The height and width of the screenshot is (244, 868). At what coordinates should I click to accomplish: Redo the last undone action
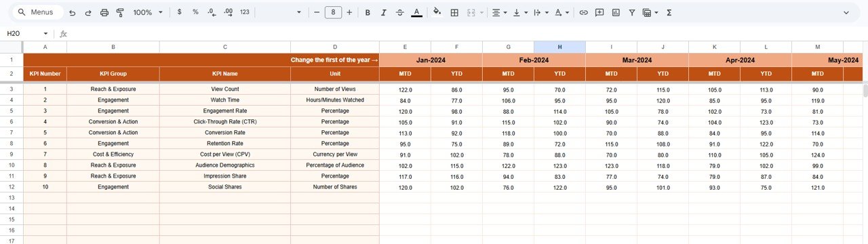pos(88,12)
